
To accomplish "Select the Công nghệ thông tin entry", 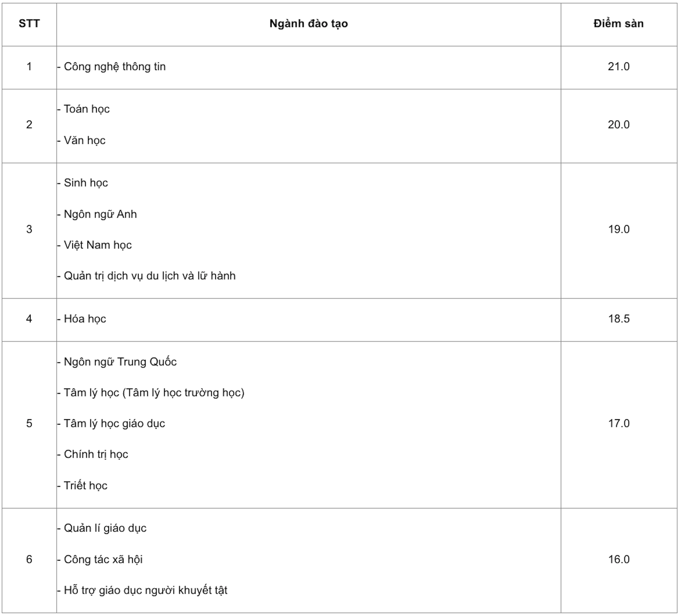I will coord(115,67).
